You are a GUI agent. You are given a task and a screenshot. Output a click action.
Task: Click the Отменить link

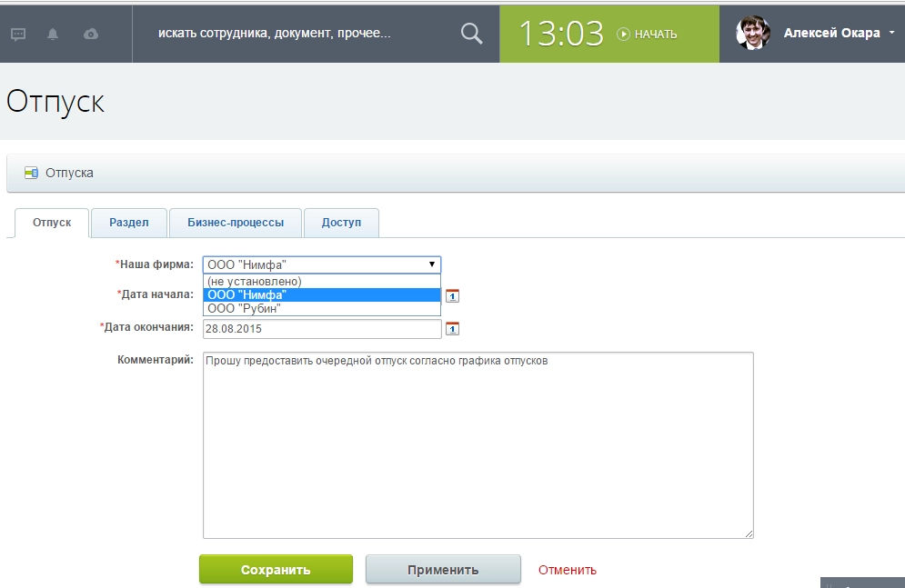[x=568, y=570]
